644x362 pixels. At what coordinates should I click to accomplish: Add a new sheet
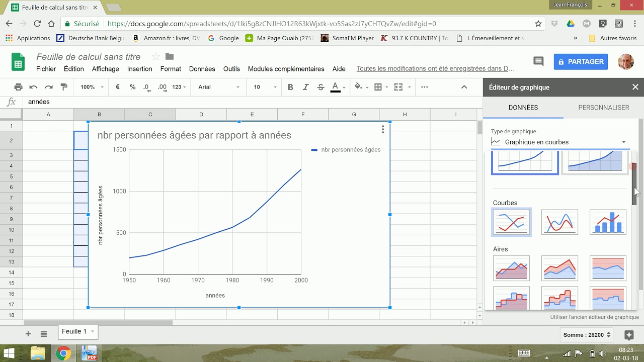point(28,334)
